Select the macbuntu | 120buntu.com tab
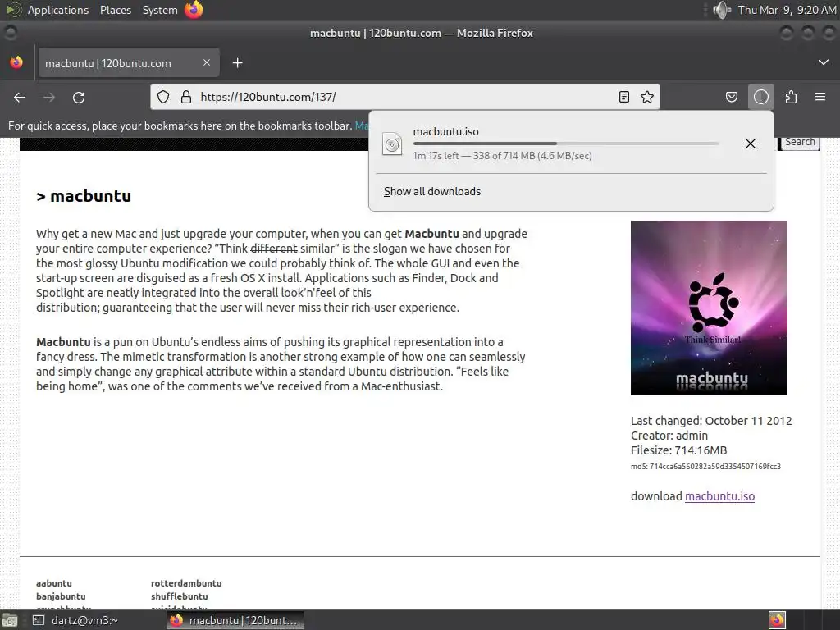Image resolution: width=840 pixels, height=630 pixels. 128,63
